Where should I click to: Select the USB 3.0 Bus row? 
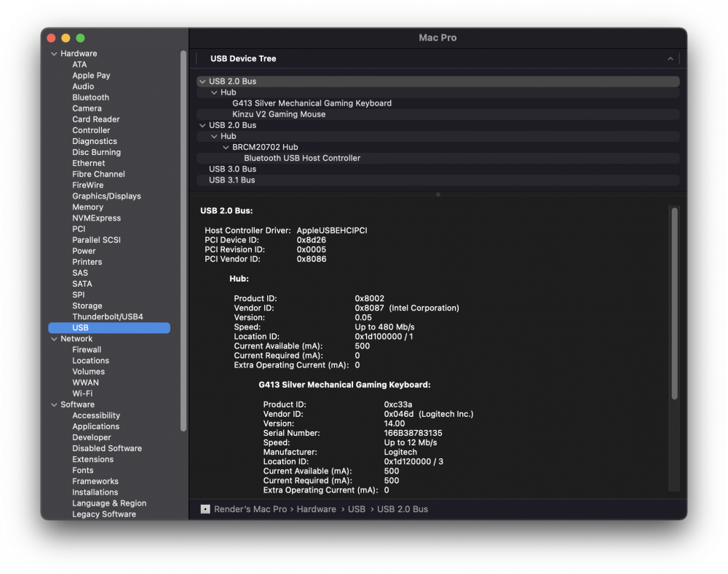click(x=438, y=169)
